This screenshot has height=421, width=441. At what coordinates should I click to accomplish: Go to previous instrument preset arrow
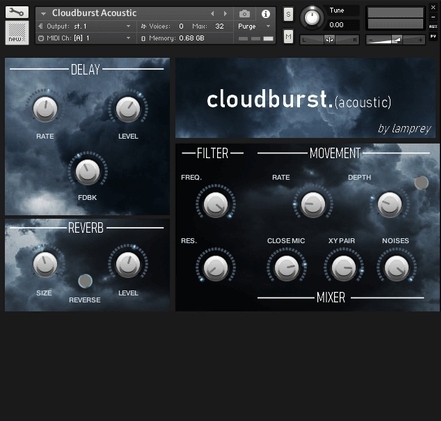pos(212,14)
